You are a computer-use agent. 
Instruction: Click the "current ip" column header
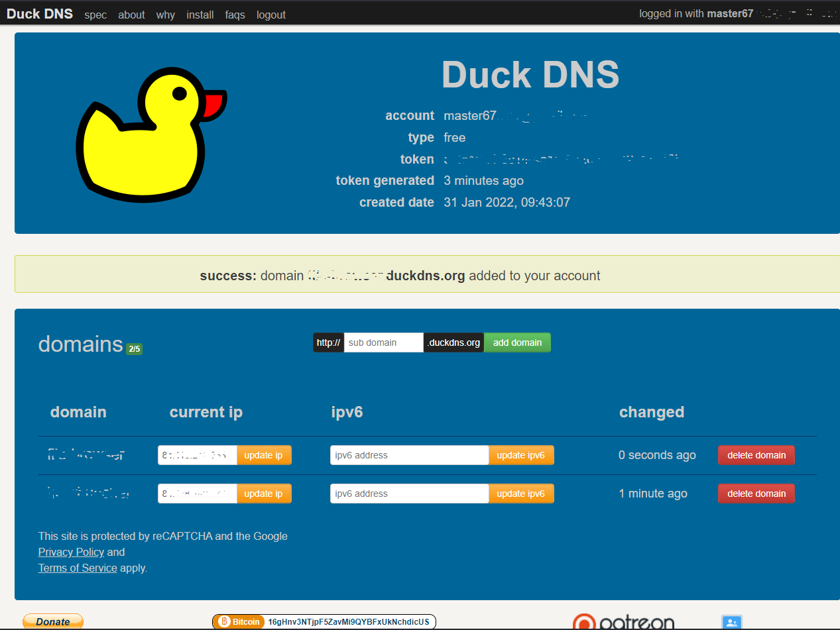coord(206,412)
